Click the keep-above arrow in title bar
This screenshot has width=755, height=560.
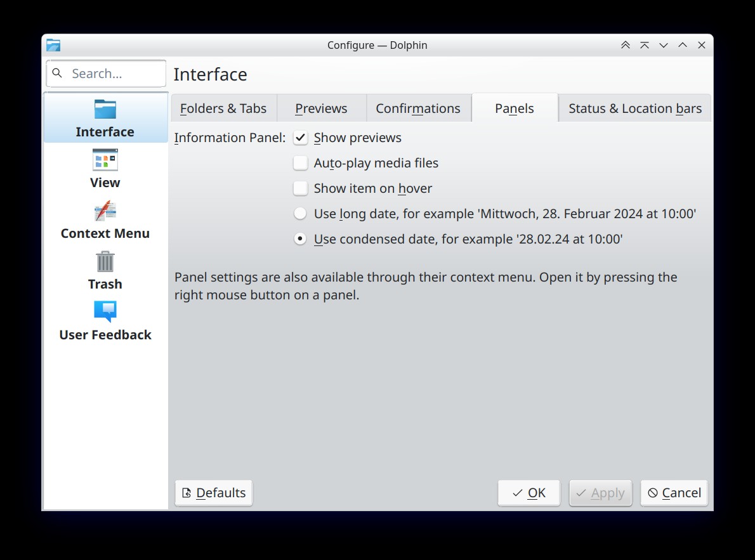[x=644, y=45]
